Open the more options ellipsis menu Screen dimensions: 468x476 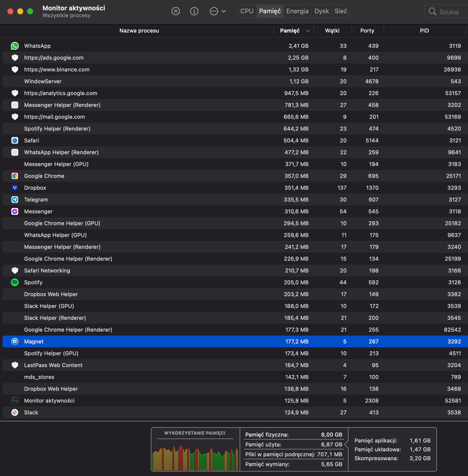pyautogui.click(x=214, y=11)
